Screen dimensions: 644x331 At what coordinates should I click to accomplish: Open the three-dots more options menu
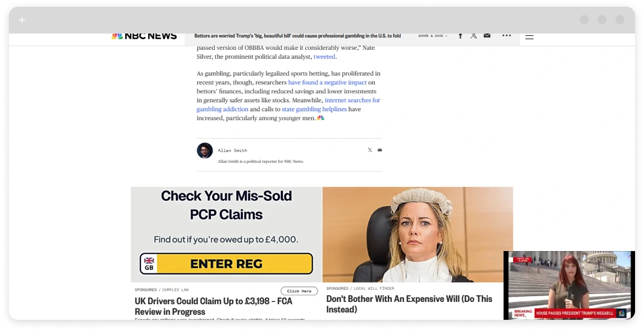click(507, 35)
